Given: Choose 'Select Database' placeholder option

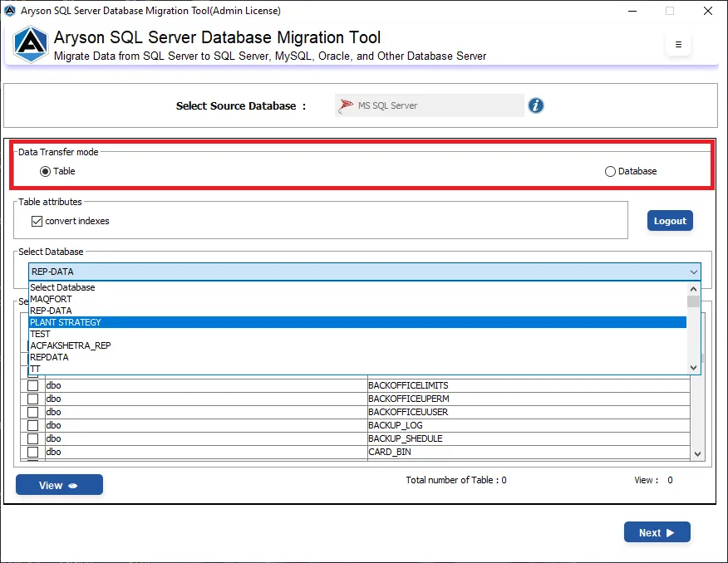Looking at the screenshot, I should (357, 287).
